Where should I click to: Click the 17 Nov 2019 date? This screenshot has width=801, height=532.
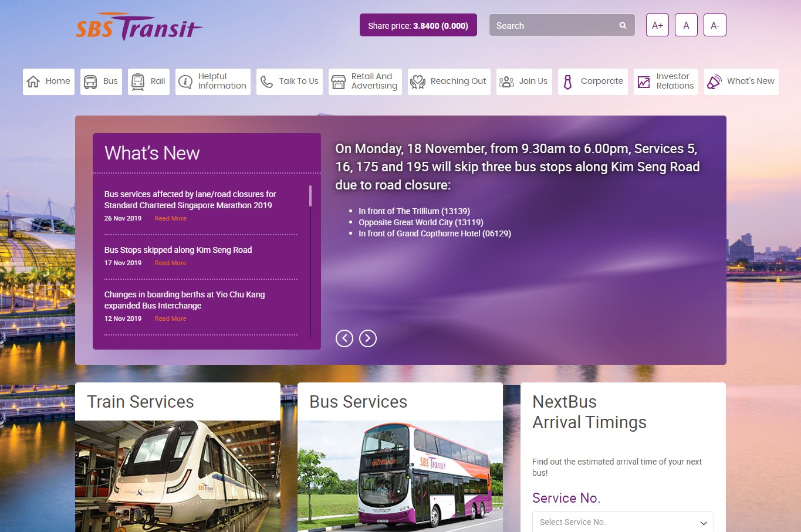[x=123, y=263]
